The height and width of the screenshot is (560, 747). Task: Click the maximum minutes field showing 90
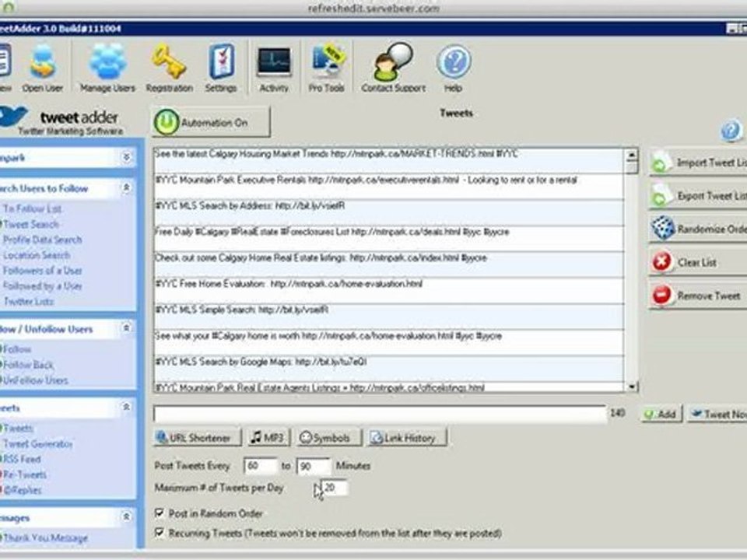313,466
